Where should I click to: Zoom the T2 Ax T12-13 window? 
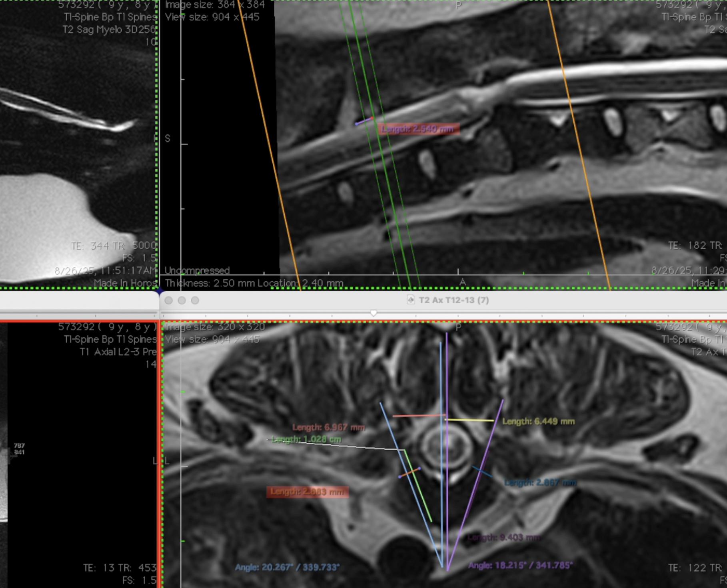195,300
